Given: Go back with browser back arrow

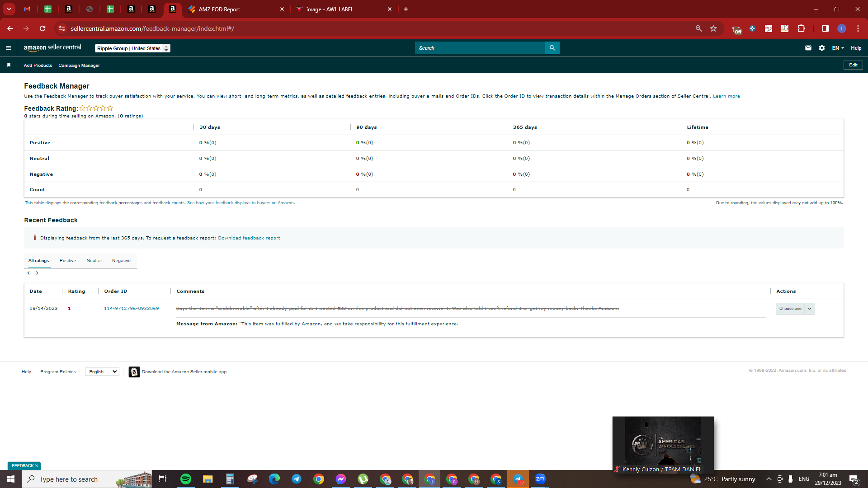Looking at the screenshot, I should [10, 28].
